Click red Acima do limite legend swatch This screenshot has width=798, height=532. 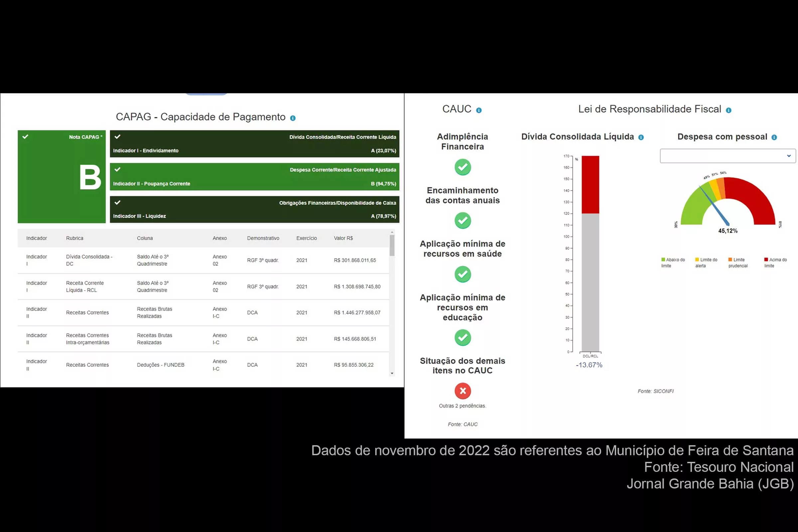766,260
